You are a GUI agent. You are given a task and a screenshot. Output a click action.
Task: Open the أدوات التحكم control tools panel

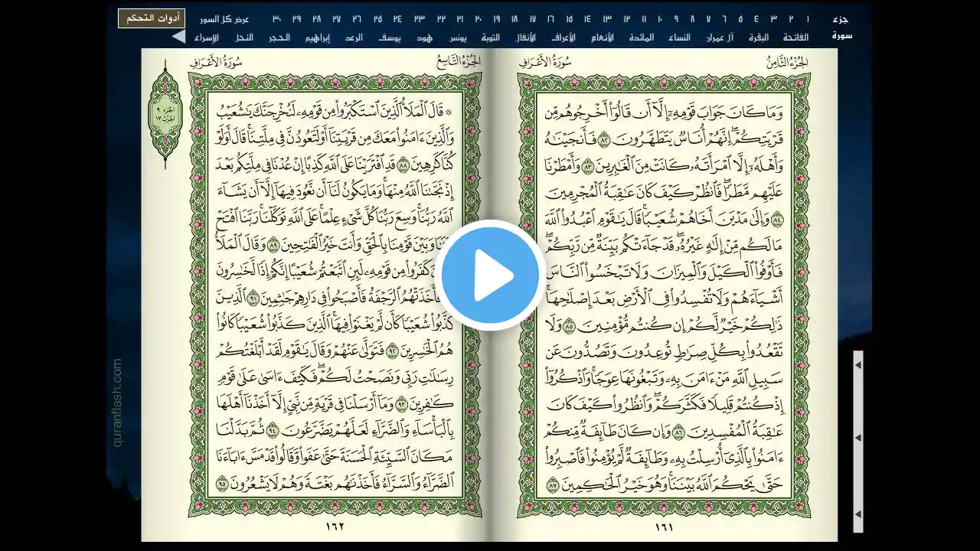[152, 18]
